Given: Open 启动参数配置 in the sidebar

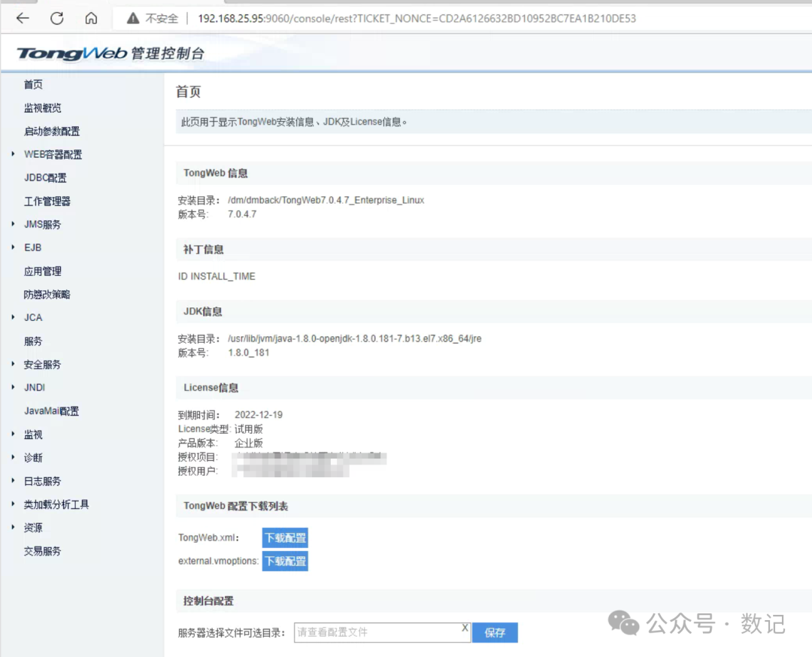Looking at the screenshot, I should coord(52,131).
